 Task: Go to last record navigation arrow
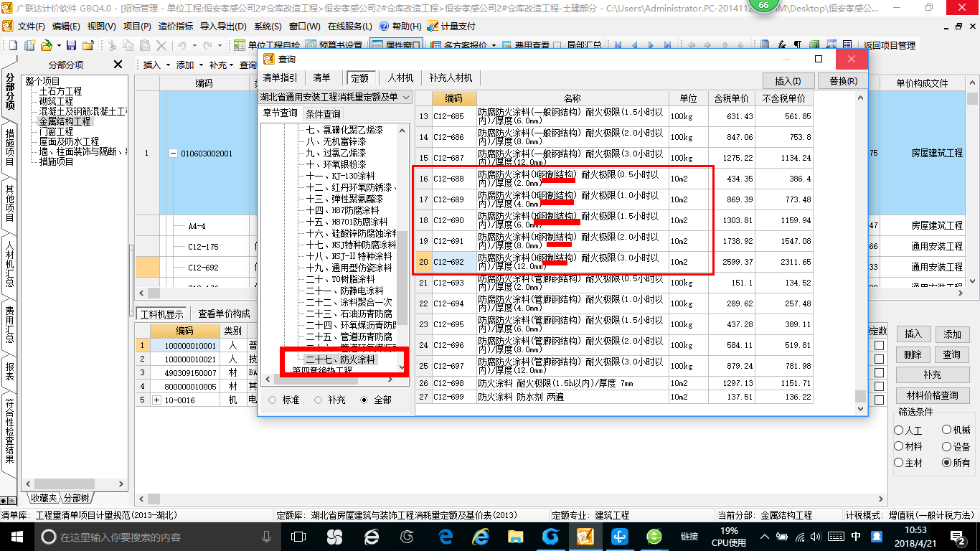(667, 45)
